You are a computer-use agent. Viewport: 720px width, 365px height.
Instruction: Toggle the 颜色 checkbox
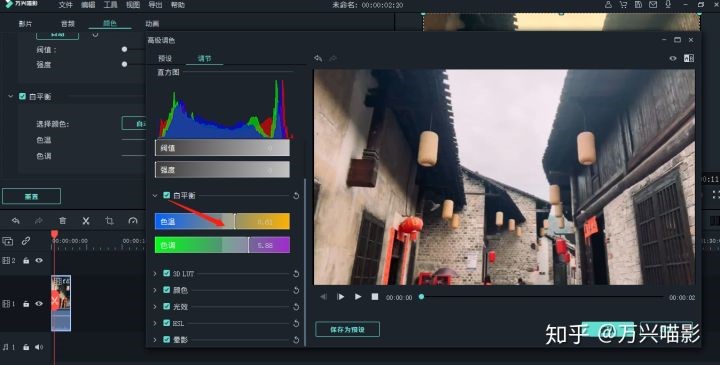[167, 290]
